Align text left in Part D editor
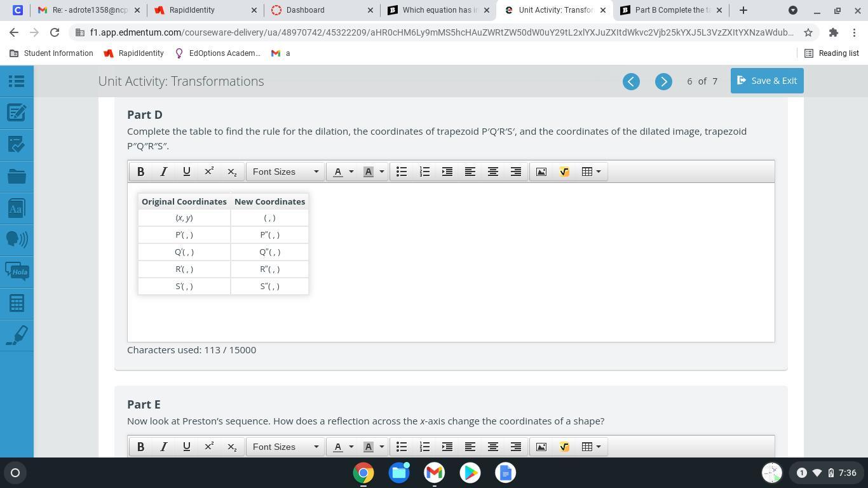Screen dimensions: 868x488 (x=470, y=172)
